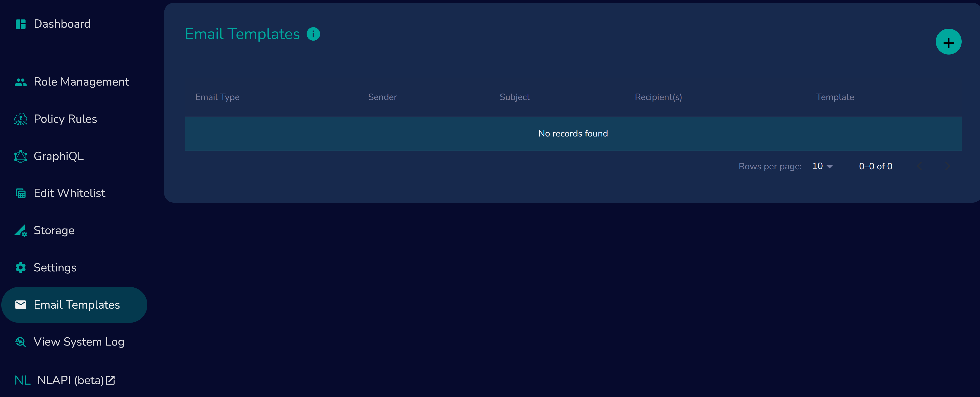Toggle Storage navigation item
The image size is (980, 397).
tap(53, 230)
